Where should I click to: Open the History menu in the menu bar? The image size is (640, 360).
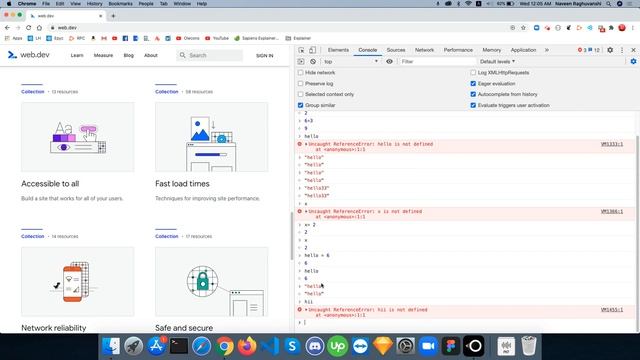(x=94, y=4)
